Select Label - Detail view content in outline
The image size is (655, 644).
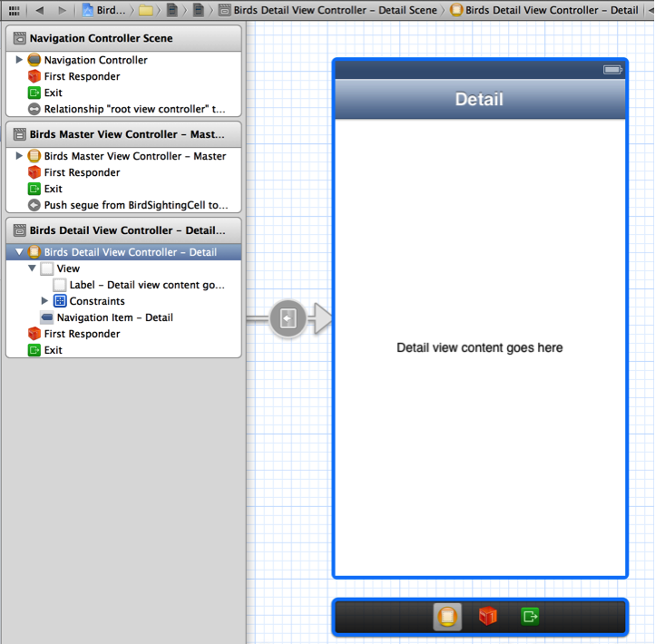[x=146, y=285]
